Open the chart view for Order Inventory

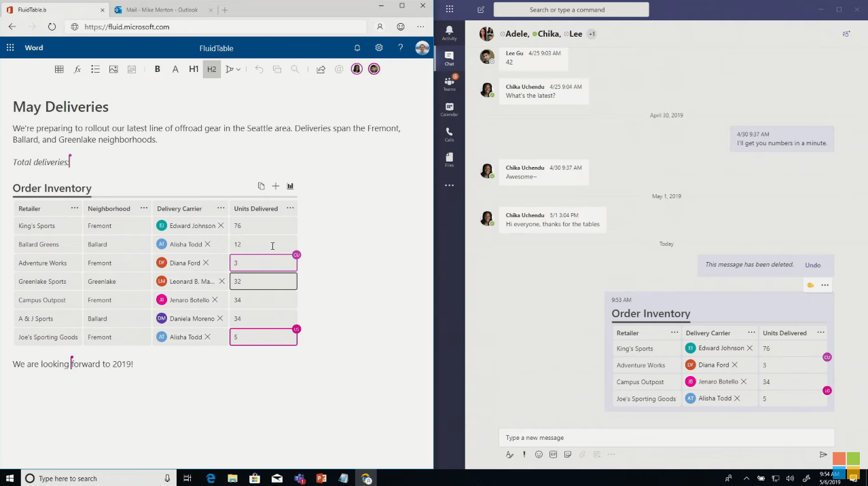(290, 185)
